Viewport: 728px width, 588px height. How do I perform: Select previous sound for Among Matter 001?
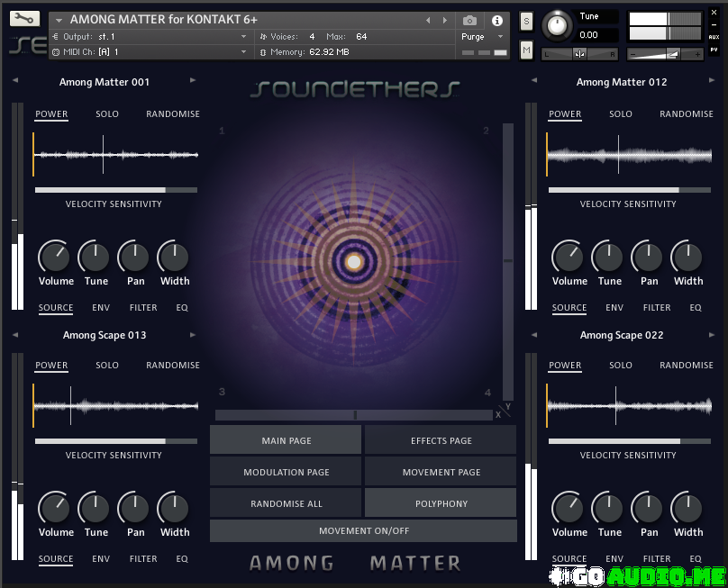pyautogui.click(x=15, y=80)
